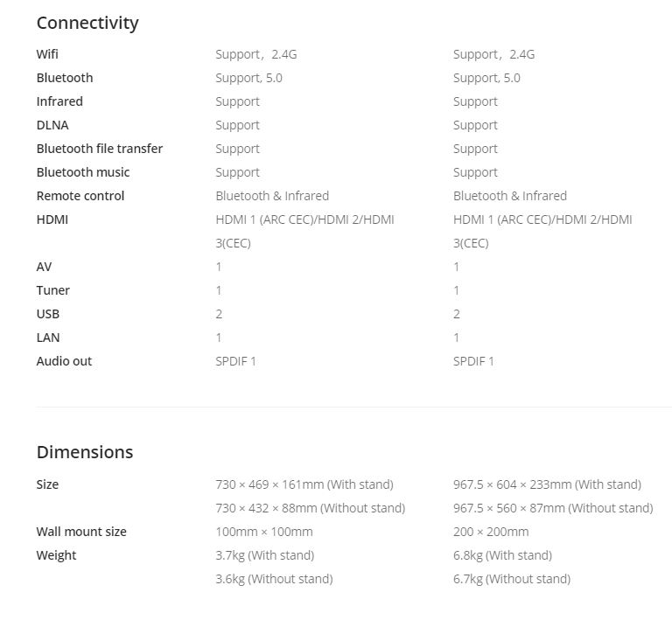The image size is (672, 620).
Task: Select the DLNA row label
Action: pos(52,125)
